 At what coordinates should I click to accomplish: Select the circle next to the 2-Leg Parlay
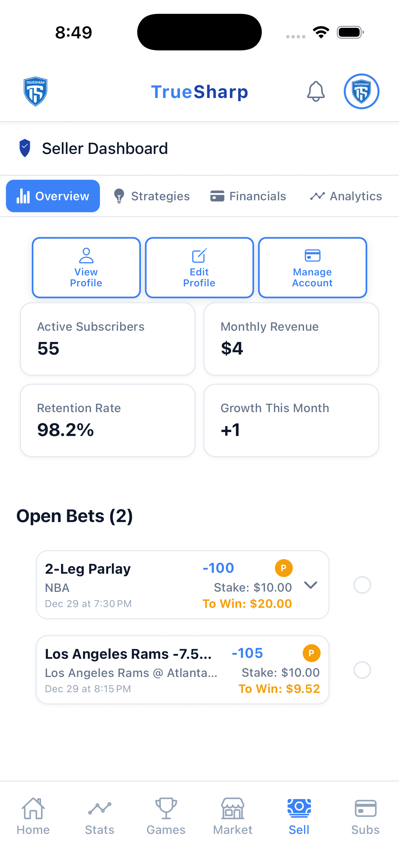[x=362, y=585]
